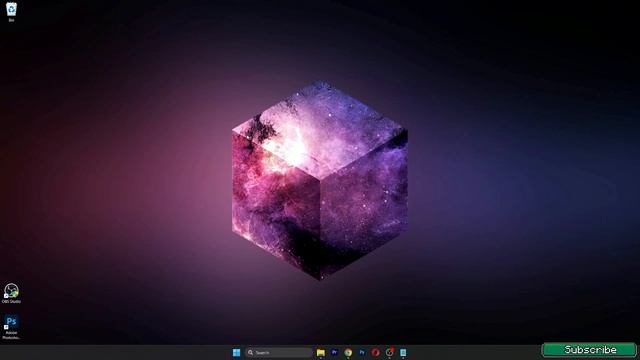Screen dimensions: 640x360
Task: Open Premiere Pro from the taskbar
Action: [334, 352]
